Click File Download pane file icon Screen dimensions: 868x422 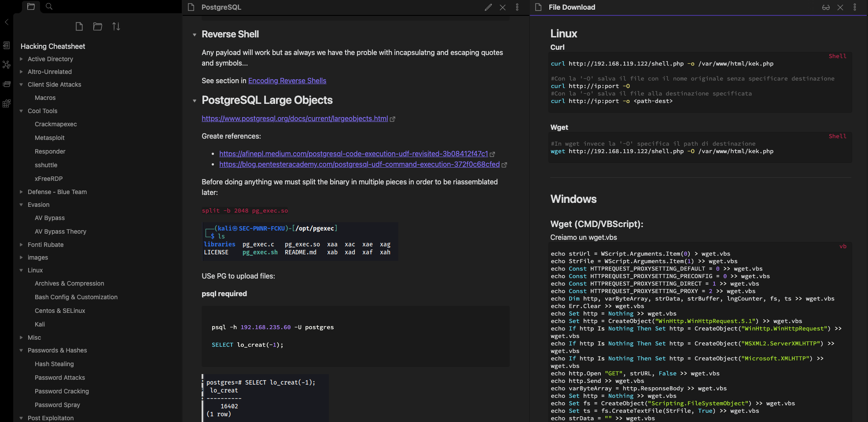pos(538,7)
